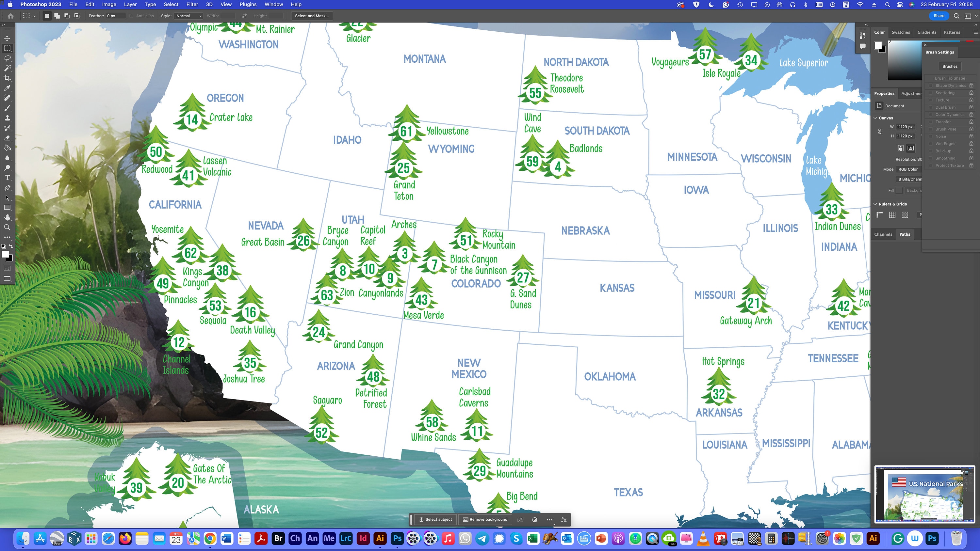Click Remove background in the task bar
This screenshot has height=551, width=980.
pyautogui.click(x=485, y=519)
